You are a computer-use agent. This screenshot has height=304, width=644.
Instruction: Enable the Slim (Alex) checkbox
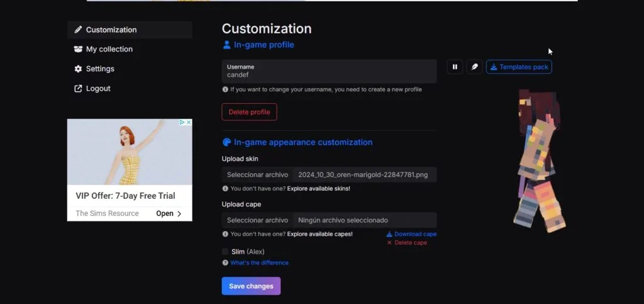click(x=225, y=251)
